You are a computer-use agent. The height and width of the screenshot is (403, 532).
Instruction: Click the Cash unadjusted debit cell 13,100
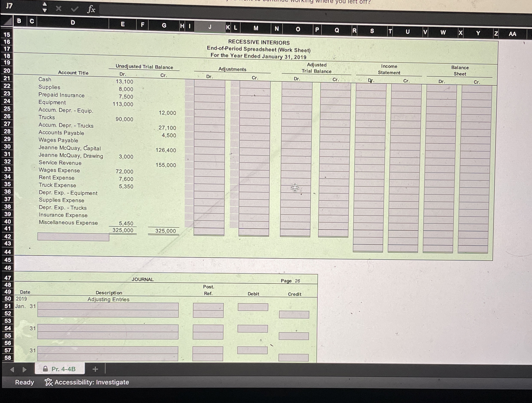[x=124, y=82]
